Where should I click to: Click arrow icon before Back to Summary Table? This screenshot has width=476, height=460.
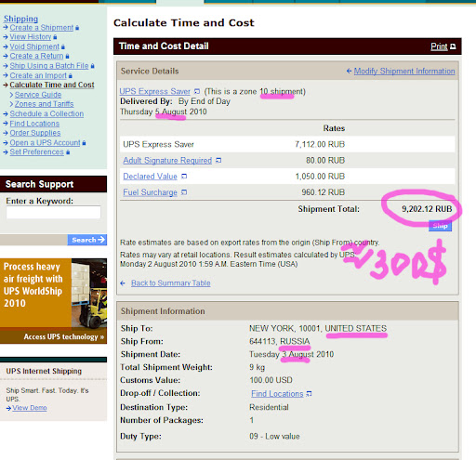coord(123,283)
